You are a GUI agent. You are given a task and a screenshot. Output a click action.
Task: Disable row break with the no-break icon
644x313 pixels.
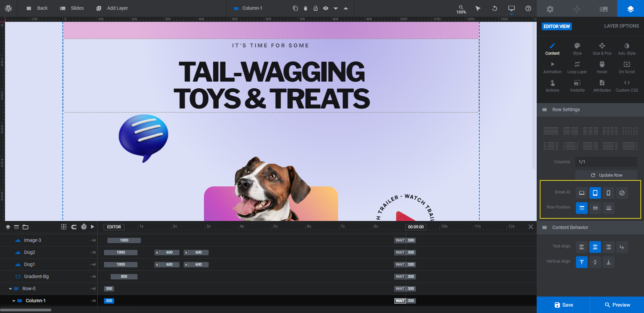click(622, 193)
